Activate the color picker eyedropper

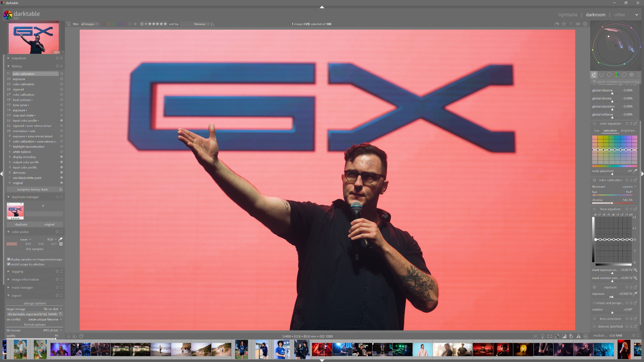click(61, 239)
